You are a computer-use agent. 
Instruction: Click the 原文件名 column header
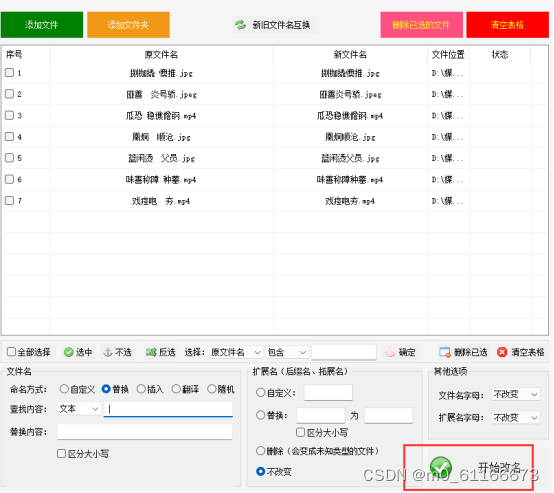click(x=161, y=54)
